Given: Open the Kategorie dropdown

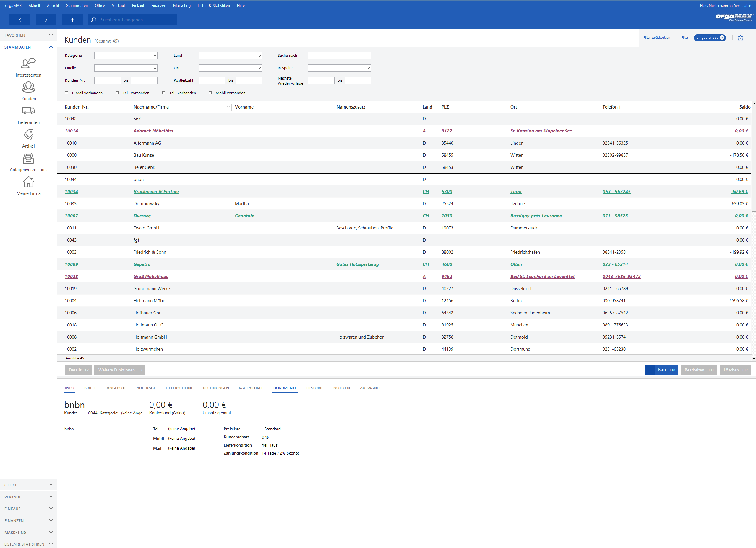Looking at the screenshot, I should click(x=126, y=56).
